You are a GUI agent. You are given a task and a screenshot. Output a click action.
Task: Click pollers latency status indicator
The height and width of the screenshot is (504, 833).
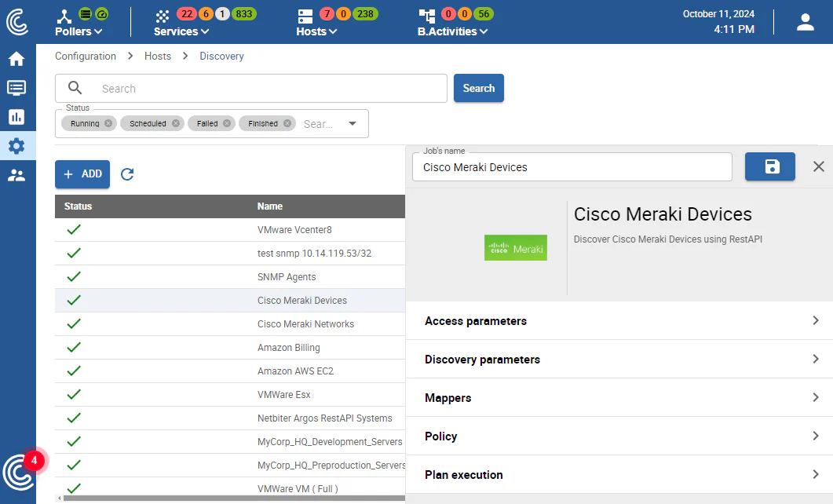[101, 14]
